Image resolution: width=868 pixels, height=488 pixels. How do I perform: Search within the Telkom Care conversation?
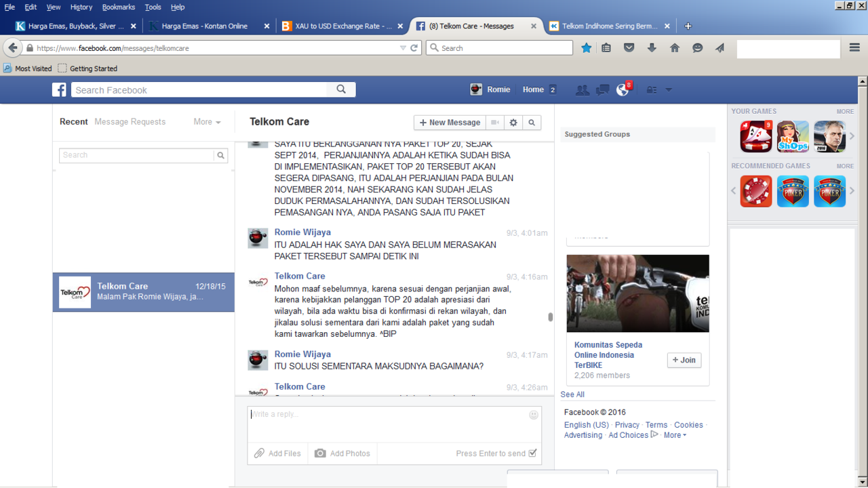click(x=532, y=123)
